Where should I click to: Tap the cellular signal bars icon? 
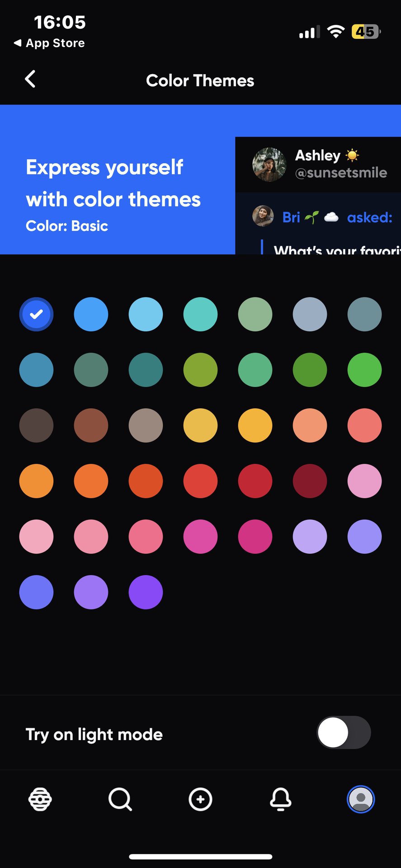(x=310, y=32)
